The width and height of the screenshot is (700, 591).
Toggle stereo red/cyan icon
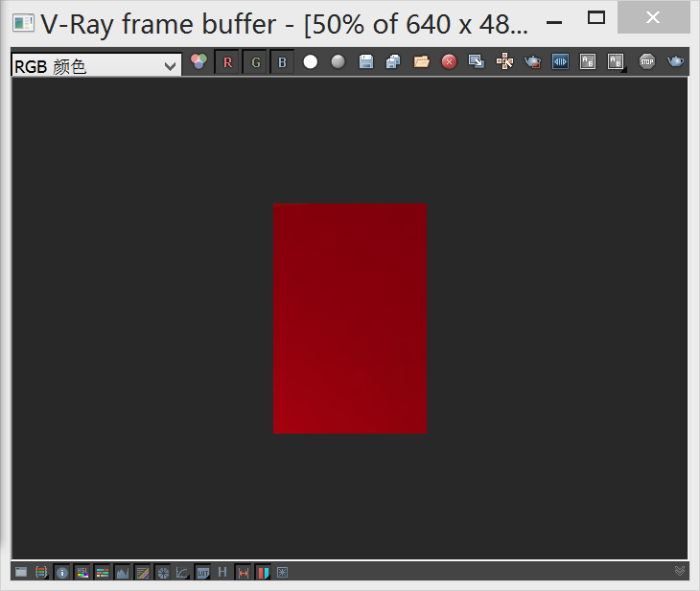tap(264, 572)
